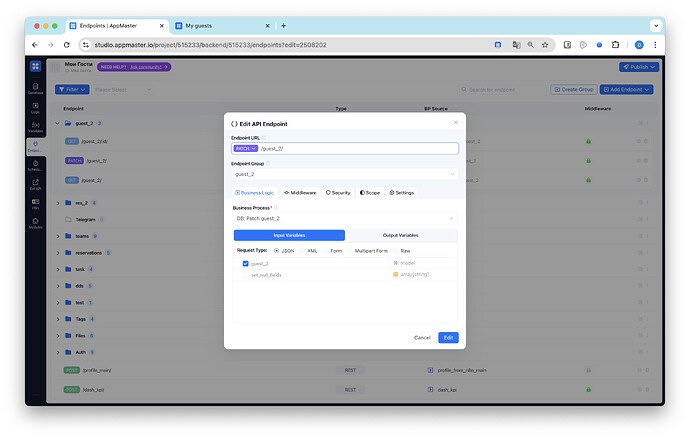Click the browser zoom magnifier icon
This screenshot has height=438, width=690.
click(531, 45)
